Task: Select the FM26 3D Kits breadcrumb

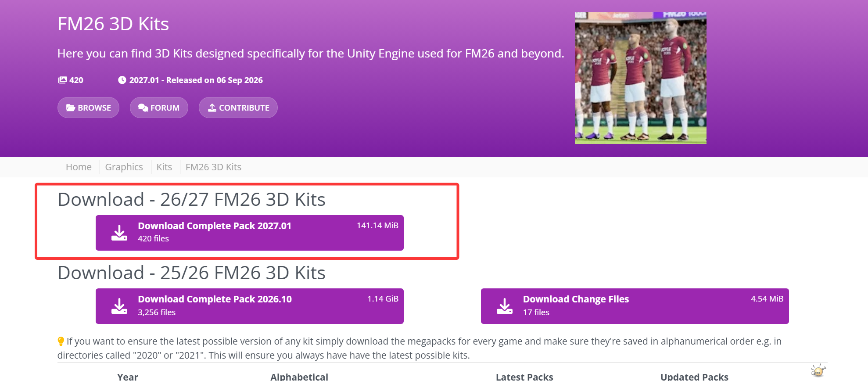Action: tap(213, 167)
